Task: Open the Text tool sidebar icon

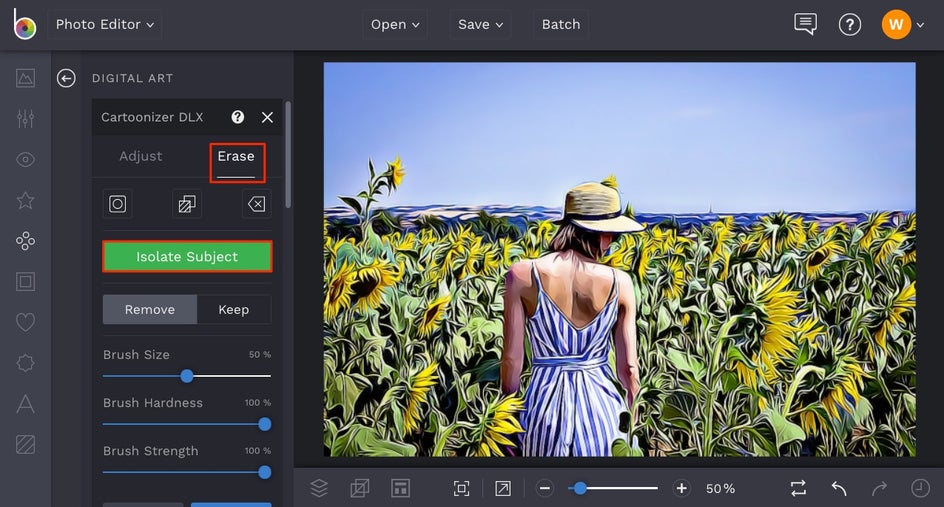Action: click(25, 404)
